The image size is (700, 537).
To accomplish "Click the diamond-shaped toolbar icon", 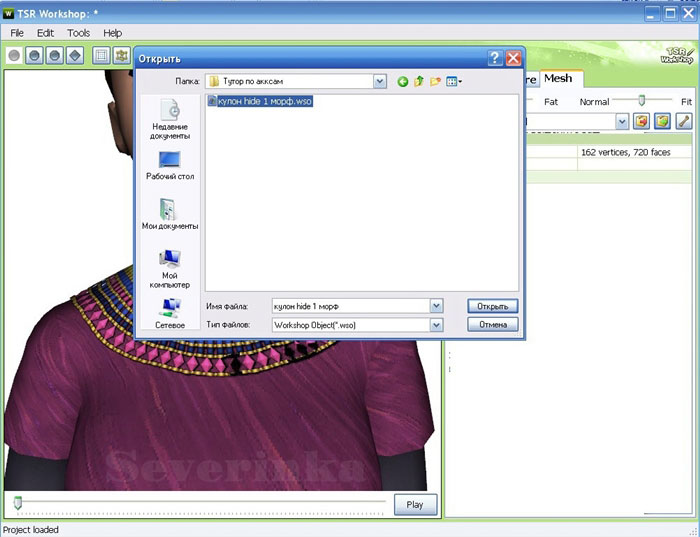I will pos(74,56).
